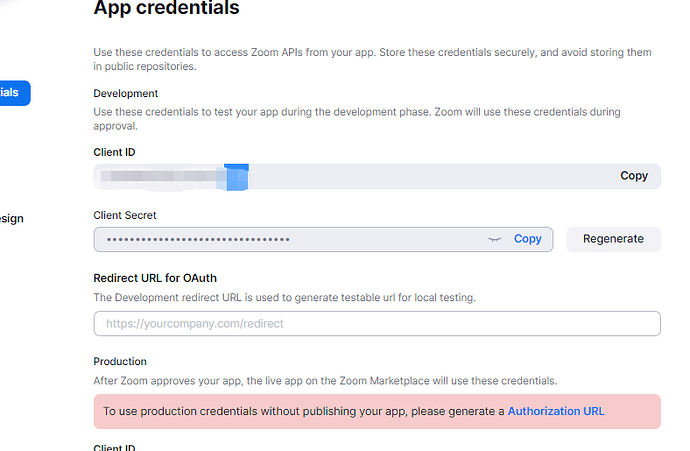The image size is (690, 451).
Task: Click the Production section heading
Action: pos(120,362)
